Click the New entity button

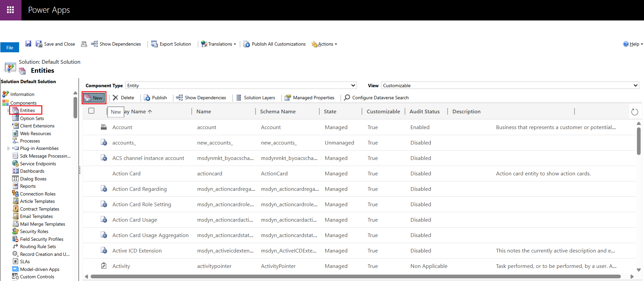click(x=94, y=98)
